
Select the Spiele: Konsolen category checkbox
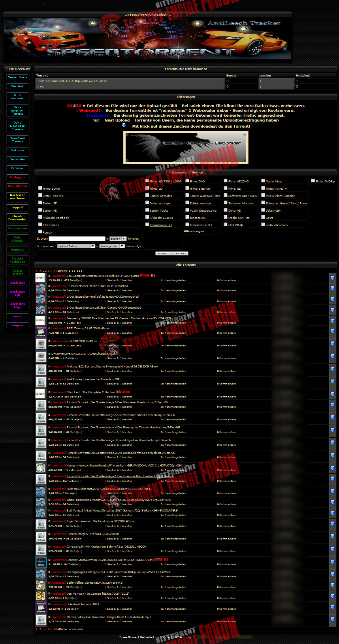[x=147, y=195]
